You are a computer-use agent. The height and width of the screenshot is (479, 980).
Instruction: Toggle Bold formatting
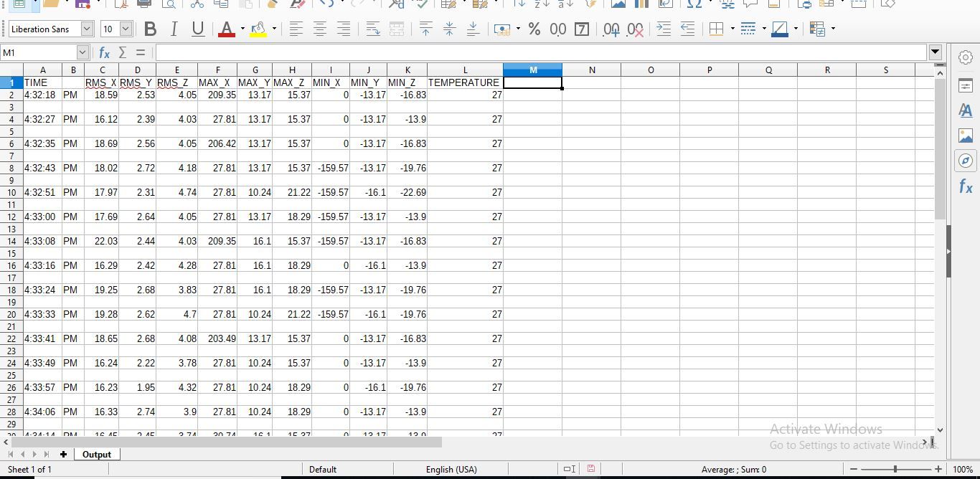click(150, 29)
